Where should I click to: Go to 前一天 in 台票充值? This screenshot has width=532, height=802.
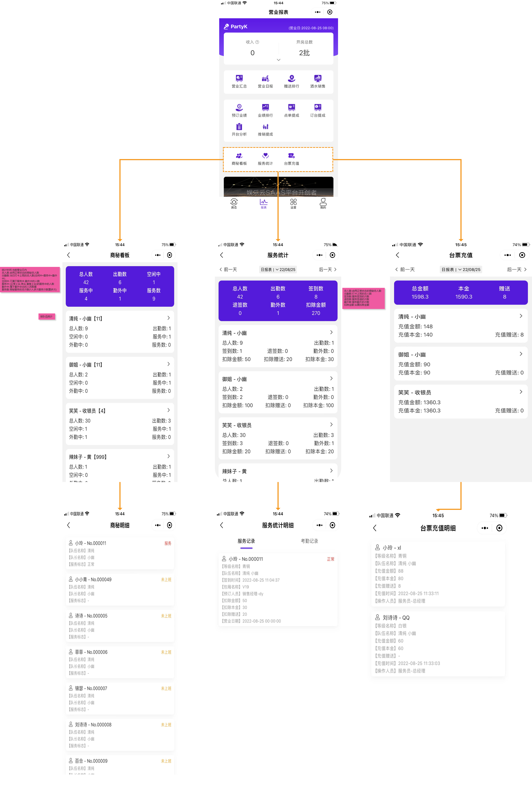point(405,270)
